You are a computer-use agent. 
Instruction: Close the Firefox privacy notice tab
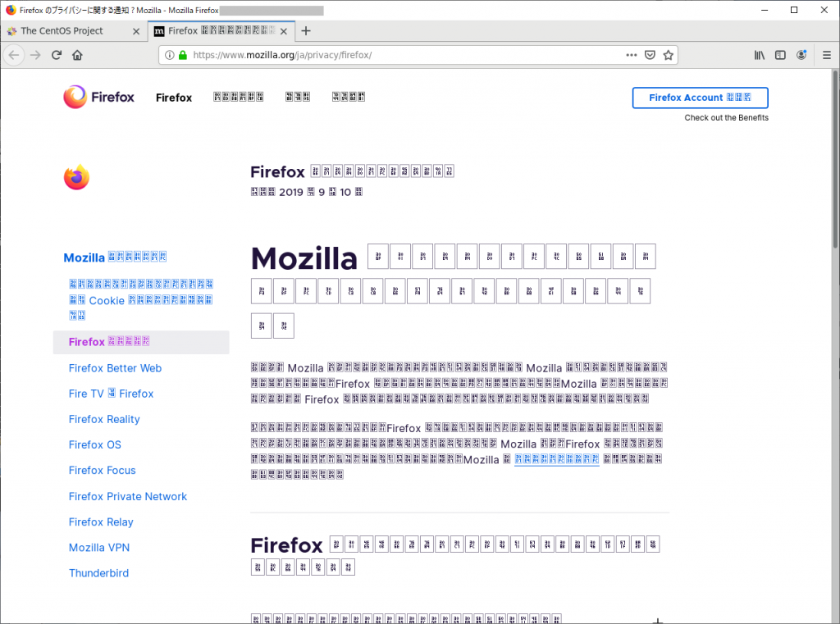click(284, 31)
